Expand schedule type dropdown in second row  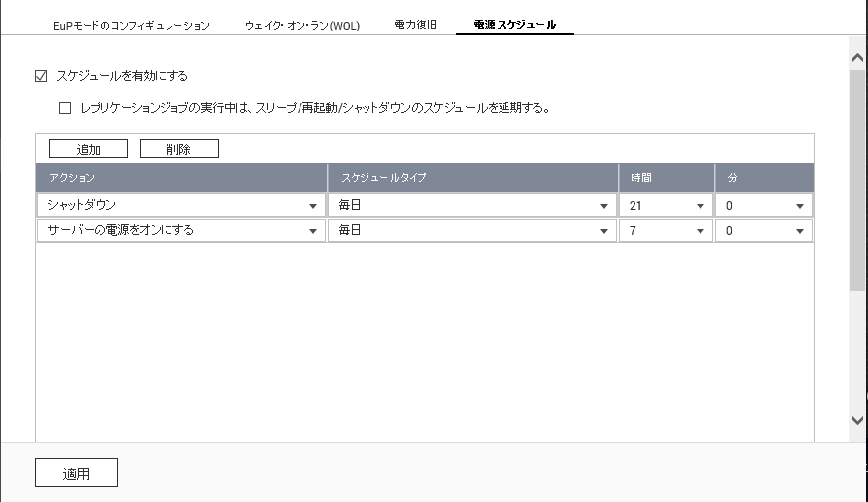pos(472,230)
